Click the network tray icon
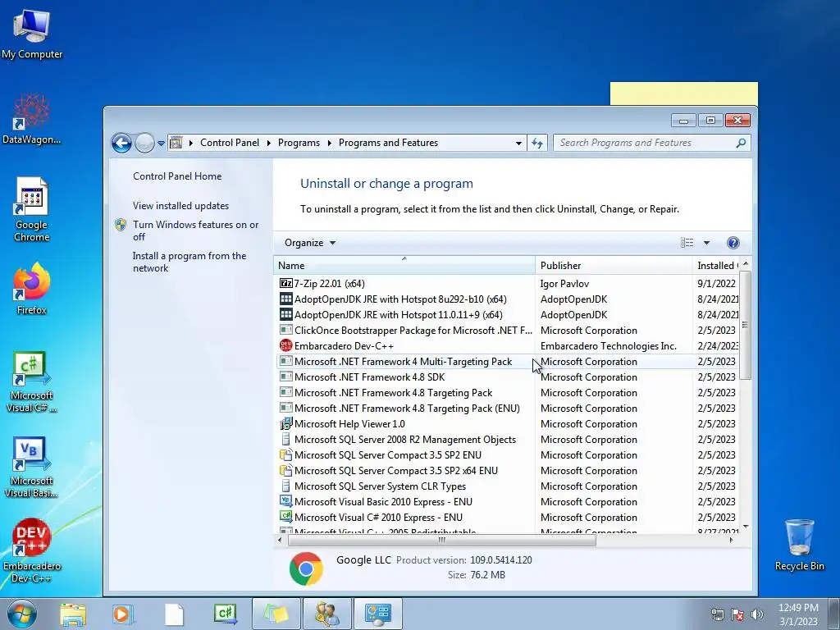Viewport: 840px width, 630px height. tap(717, 614)
